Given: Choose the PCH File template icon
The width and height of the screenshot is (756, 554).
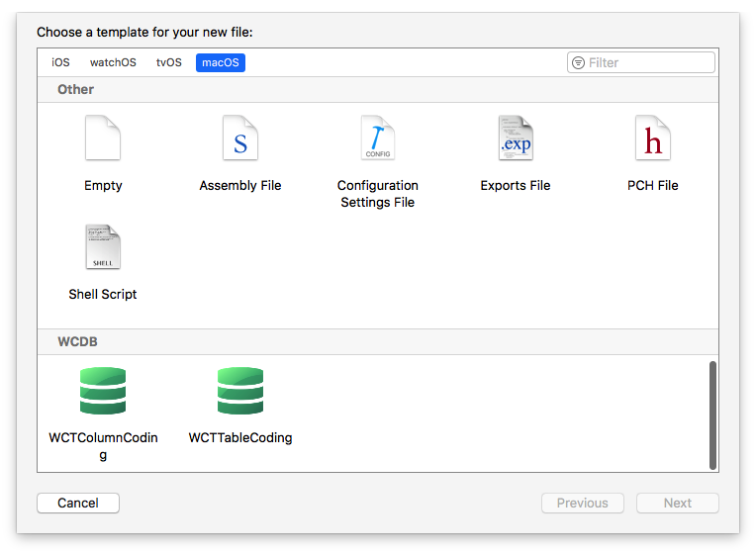Looking at the screenshot, I should 653,138.
